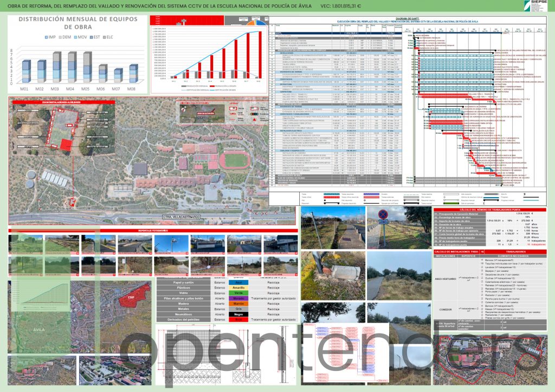The width and height of the screenshot is (555, 392).
Task: Click the "Metales" row label
Action: [x=183, y=309]
